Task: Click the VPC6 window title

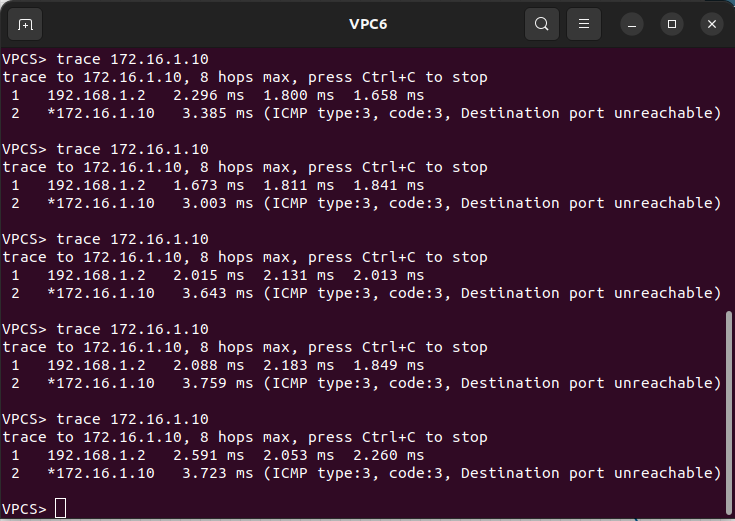Action: pyautogui.click(x=368, y=24)
